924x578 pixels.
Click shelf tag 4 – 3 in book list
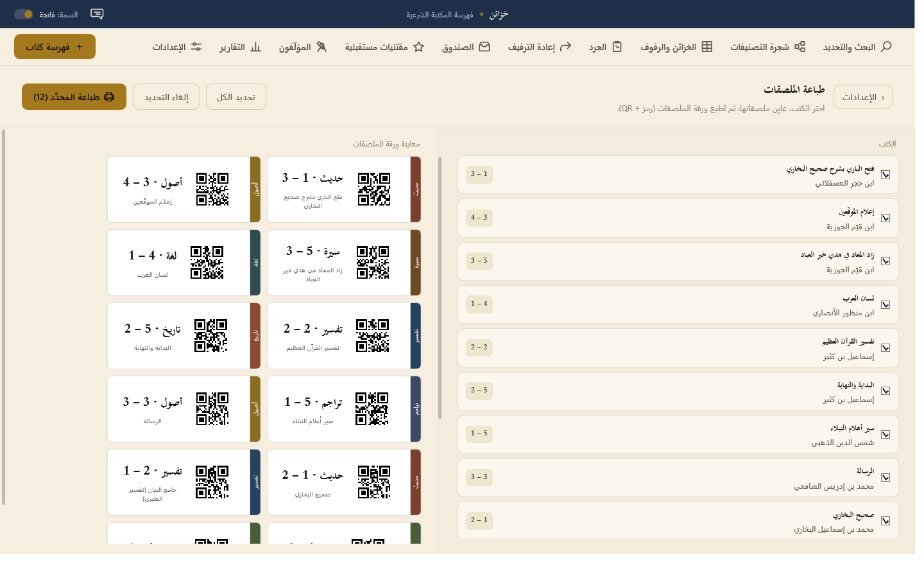479,218
